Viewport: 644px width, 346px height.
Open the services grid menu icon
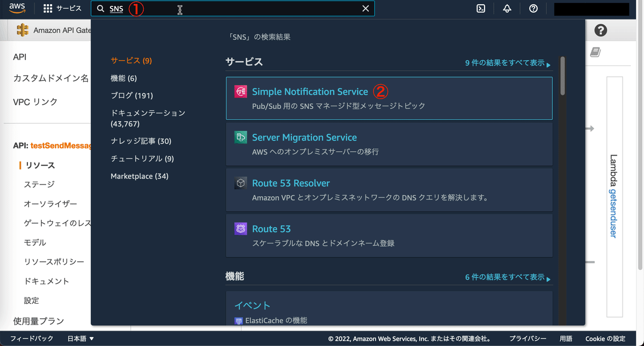pyautogui.click(x=48, y=9)
